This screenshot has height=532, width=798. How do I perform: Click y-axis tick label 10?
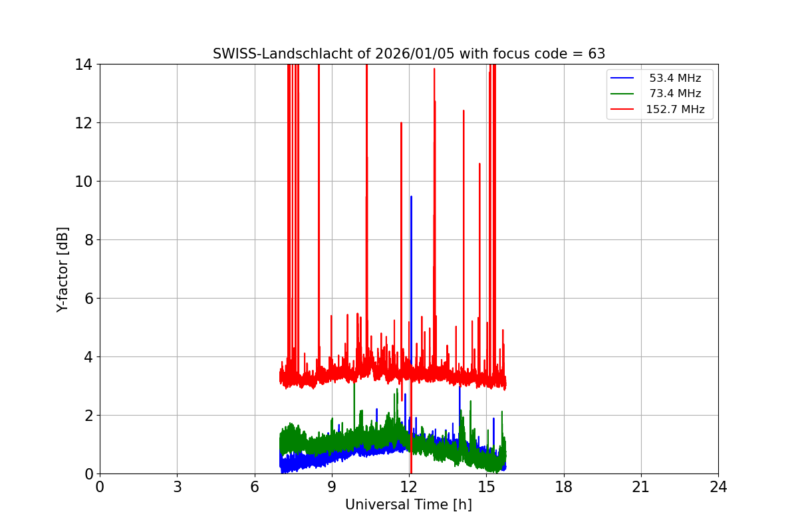point(83,182)
